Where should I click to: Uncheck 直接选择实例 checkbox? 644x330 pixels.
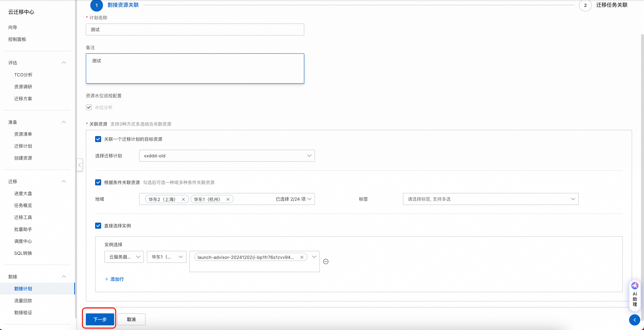pos(98,226)
